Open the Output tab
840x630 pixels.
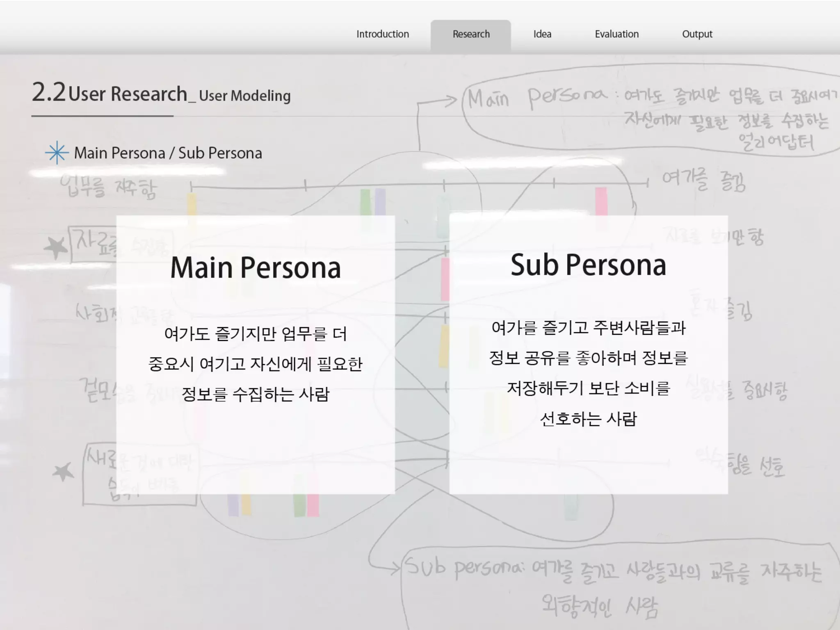point(697,34)
